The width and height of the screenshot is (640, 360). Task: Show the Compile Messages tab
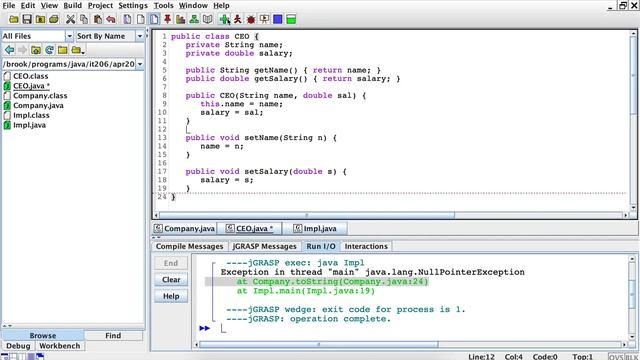[x=189, y=247]
